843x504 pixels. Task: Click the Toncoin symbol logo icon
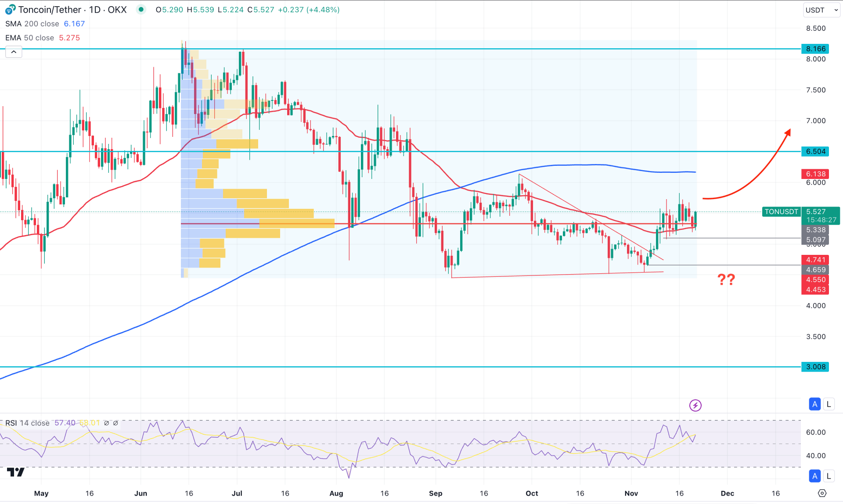click(x=10, y=9)
